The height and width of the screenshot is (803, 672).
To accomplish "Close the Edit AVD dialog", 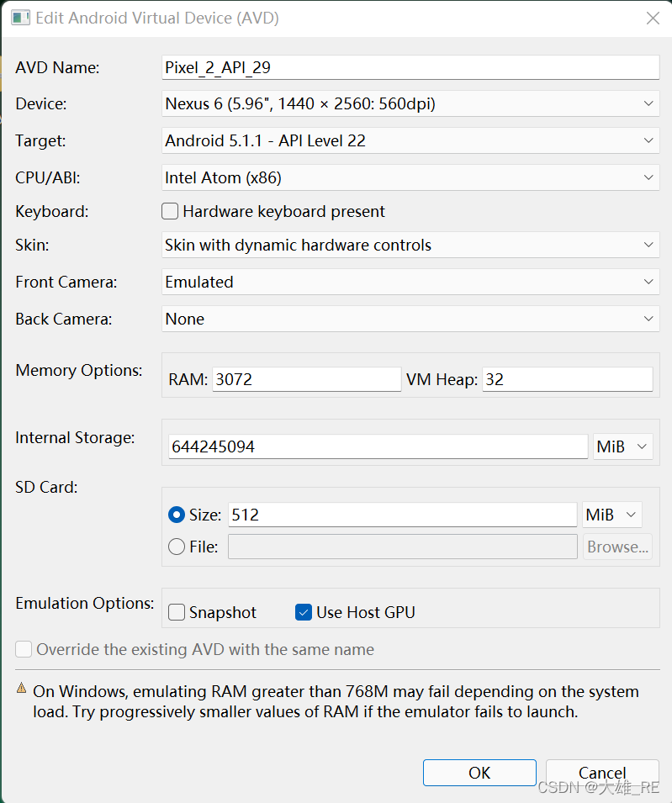I will (x=653, y=18).
